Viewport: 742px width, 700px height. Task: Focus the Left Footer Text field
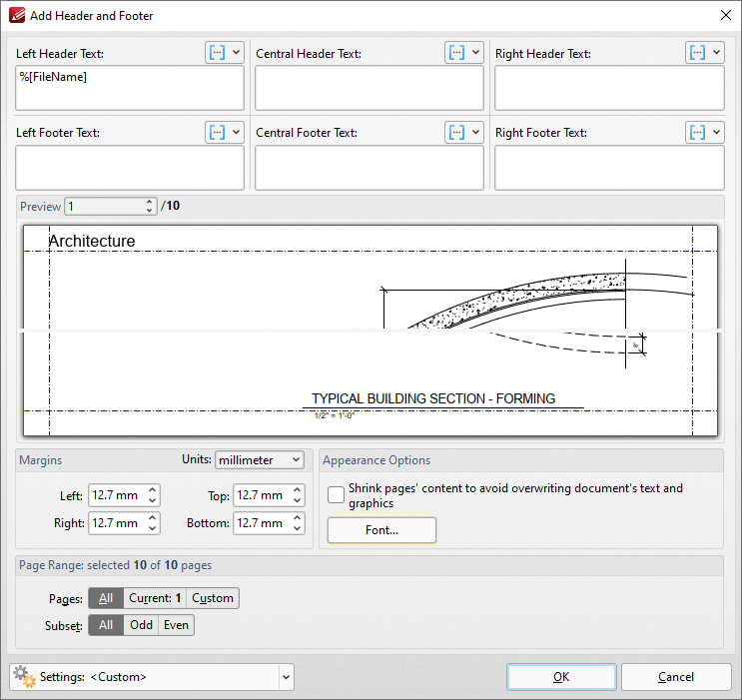pyautogui.click(x=130, y=168)
